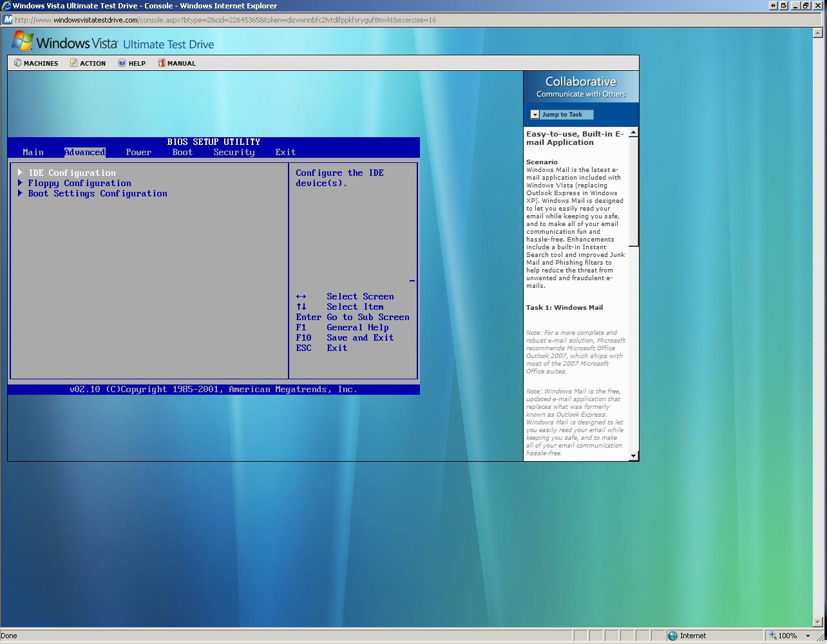Click the 'Windows Vista Ultimate Test Drive' banner text
Image resolution: width=827 pixels, height=644 pixels.
(x=125, y=43)
